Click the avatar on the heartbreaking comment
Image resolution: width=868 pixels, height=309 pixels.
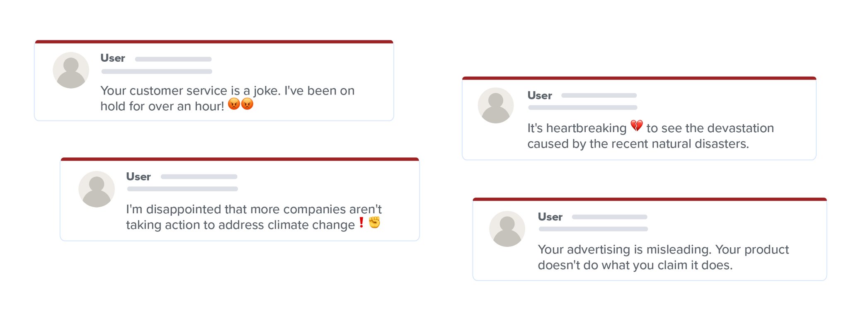tap(496, 105)
